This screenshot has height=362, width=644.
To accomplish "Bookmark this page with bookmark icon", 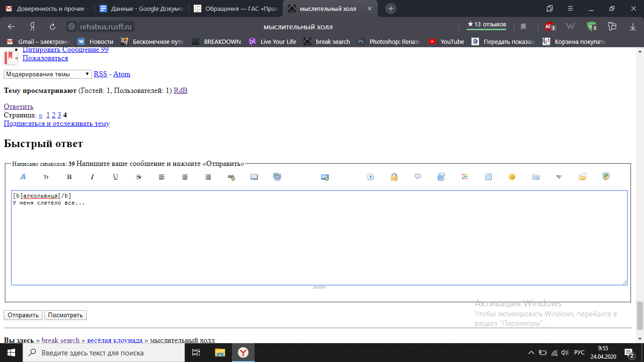I will coord(523,27).
